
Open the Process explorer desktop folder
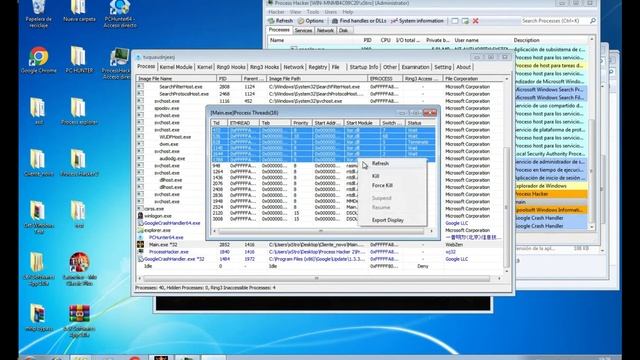tap(79, 111)
